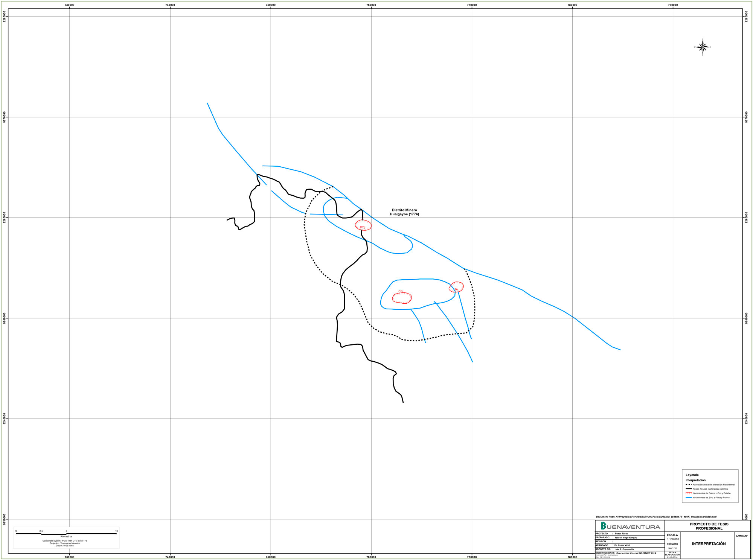The image size is (753, 560).
Task: Click the scale bar in Kilometros
Action: tap(66, 534)
